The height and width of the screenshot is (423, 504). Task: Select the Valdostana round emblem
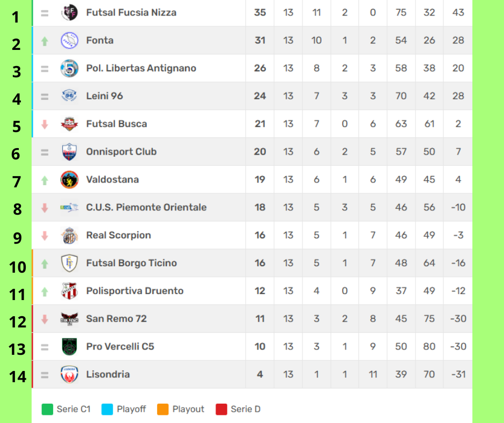pyautogui.click(x=69, y=180)
